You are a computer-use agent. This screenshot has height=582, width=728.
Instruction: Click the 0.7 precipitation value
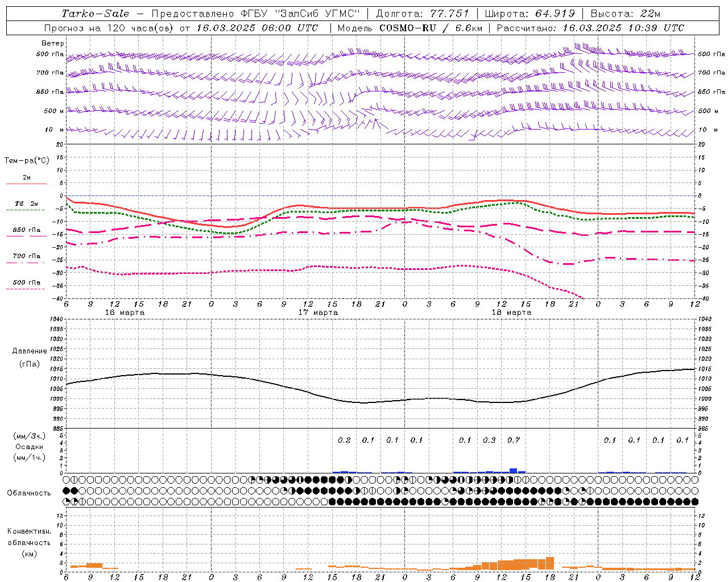[514, 440]
